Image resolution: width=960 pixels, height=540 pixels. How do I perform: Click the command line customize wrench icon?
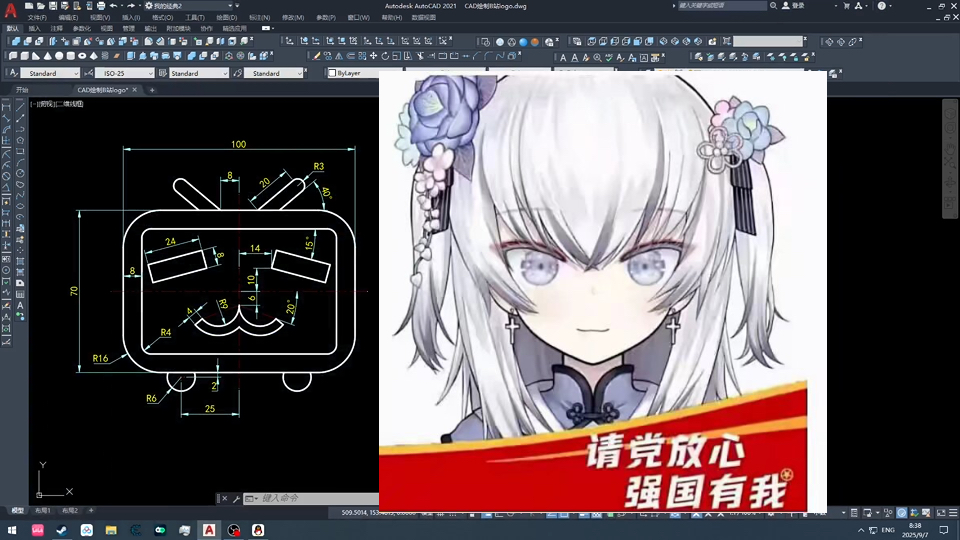tap(236, 499)
